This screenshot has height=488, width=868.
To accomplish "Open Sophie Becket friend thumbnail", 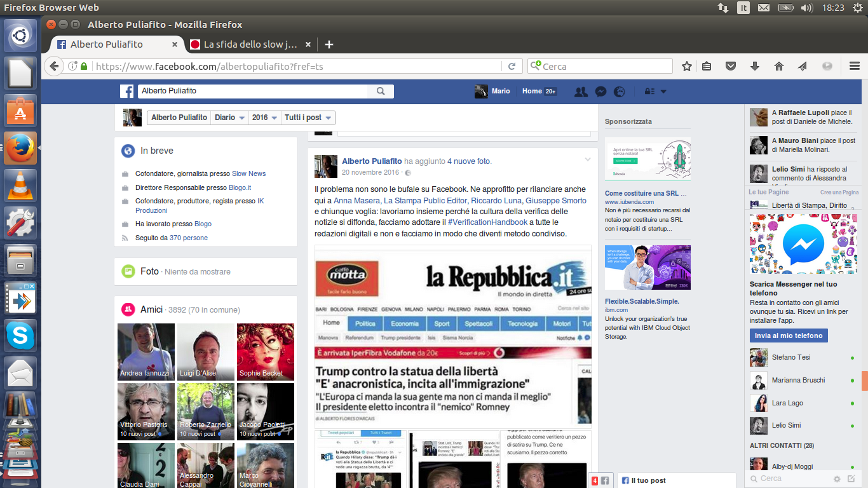I will click(266, 352).
